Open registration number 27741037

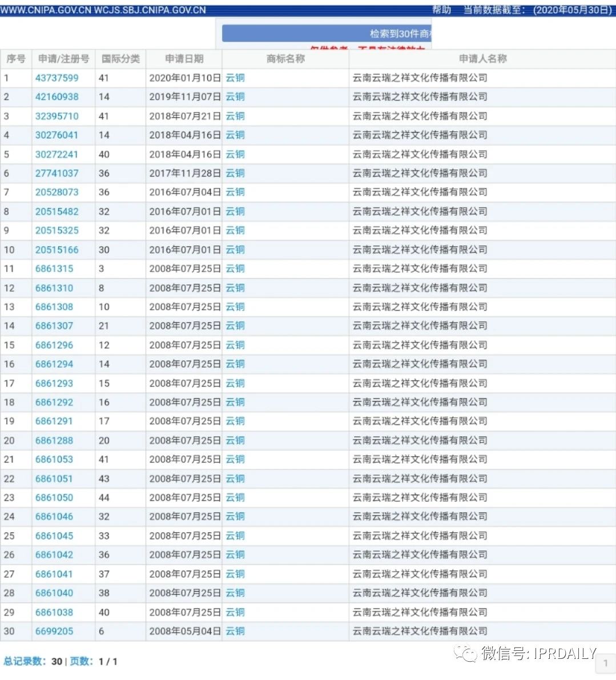click(x=57, y=174)
